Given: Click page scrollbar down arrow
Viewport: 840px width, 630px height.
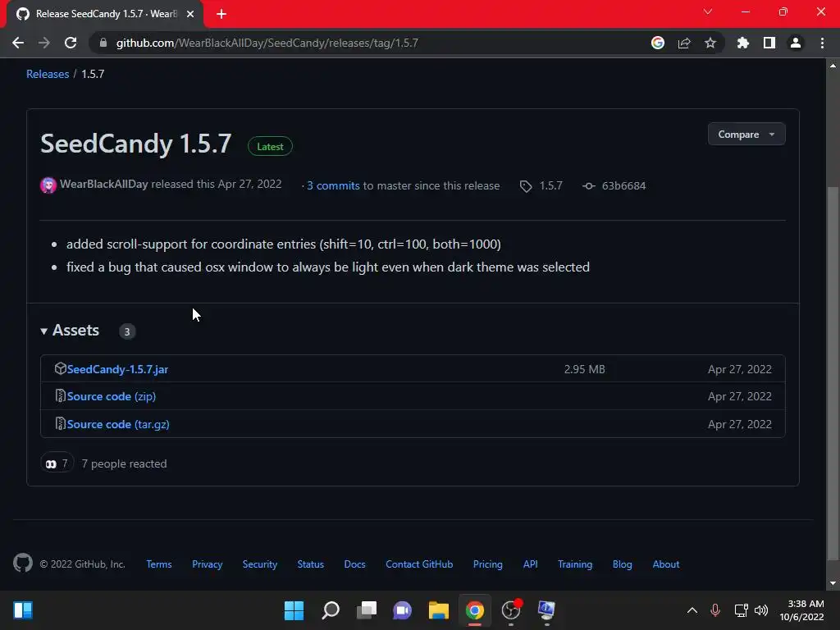Looking at the screenshot, I should click(x=833, y=583).
